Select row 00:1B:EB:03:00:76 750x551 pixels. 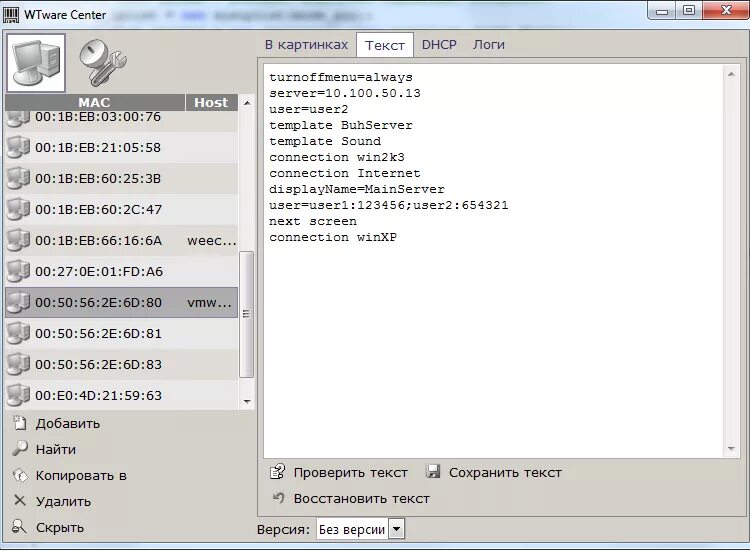click(121, 120)
